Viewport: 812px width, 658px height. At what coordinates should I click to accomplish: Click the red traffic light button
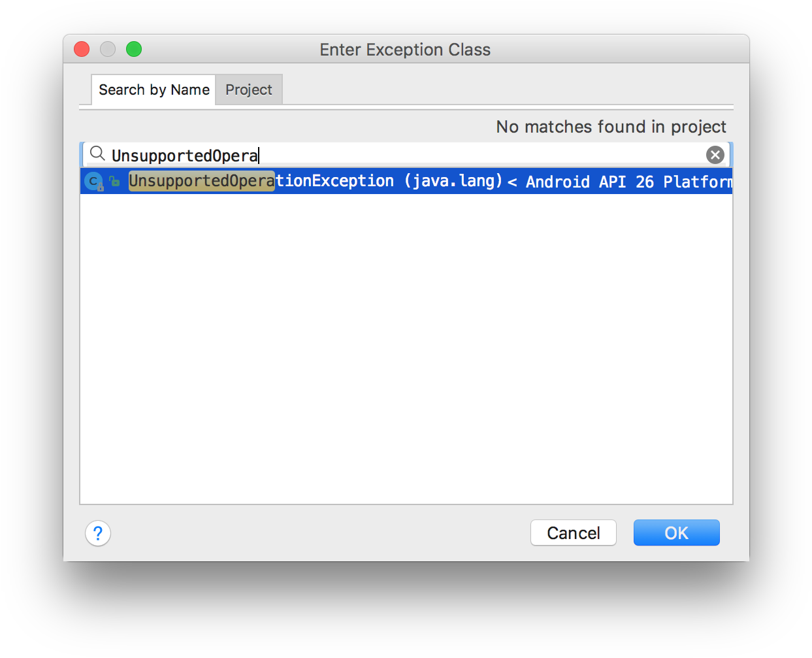point(81,49)
